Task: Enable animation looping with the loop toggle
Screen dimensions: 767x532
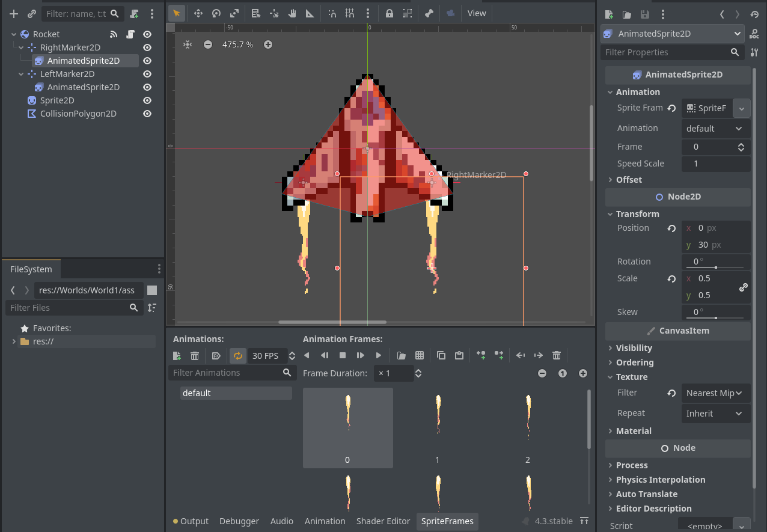Action: (237, 355)
